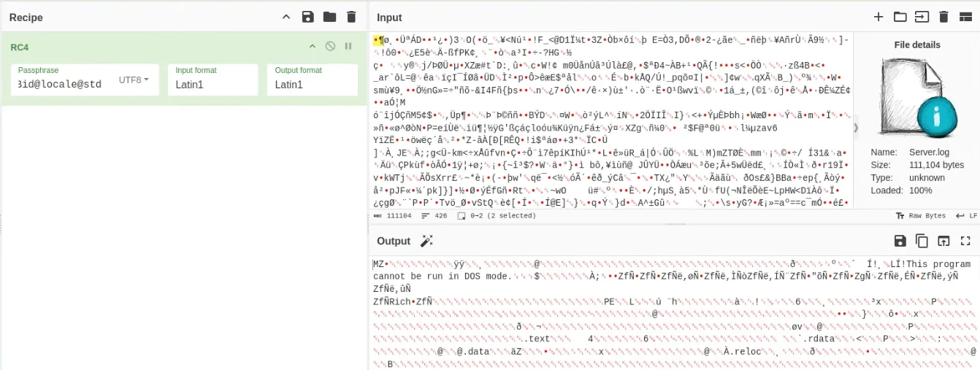The width and height of the screenshot is (980, 370).
Task: Maximise the output pane
Action: (x=965, y=240)
